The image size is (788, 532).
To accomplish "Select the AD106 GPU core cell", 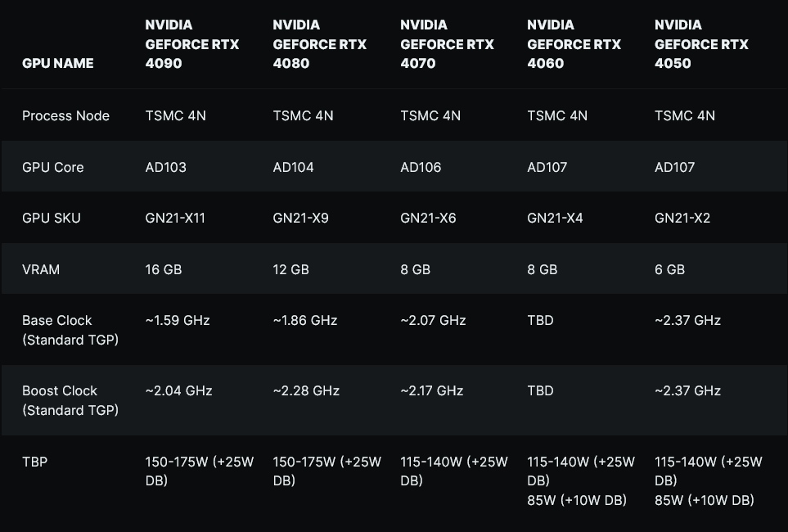I will pyautogui.click(x=421, y=167).
